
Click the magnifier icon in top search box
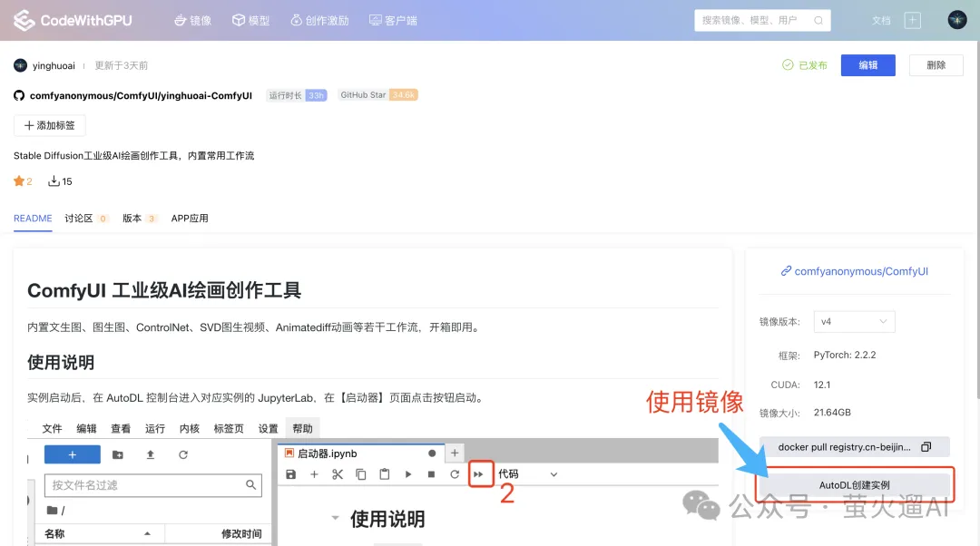[818, 21]
